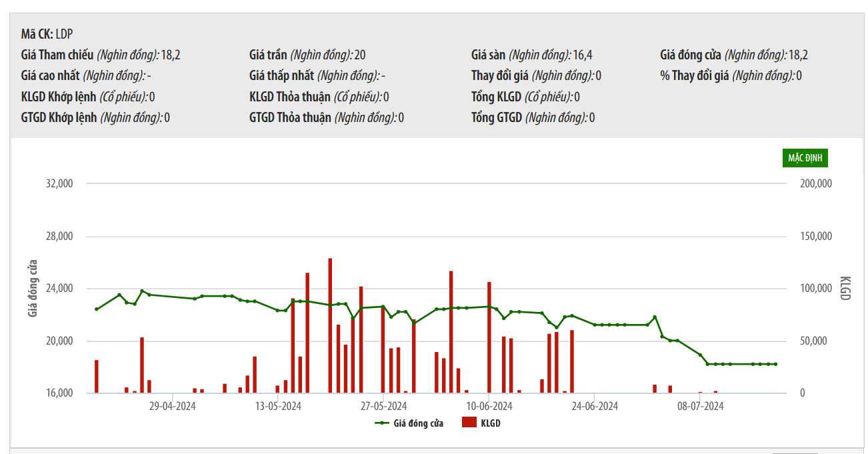Click the last point of green price line
This screenshot has height=454, width=868.
tap(775, 364)
